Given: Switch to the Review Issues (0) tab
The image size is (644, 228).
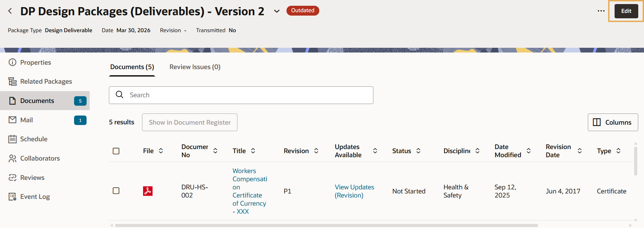Looking at the screenshot, I should pyautogui.click(x=195, y=67).
